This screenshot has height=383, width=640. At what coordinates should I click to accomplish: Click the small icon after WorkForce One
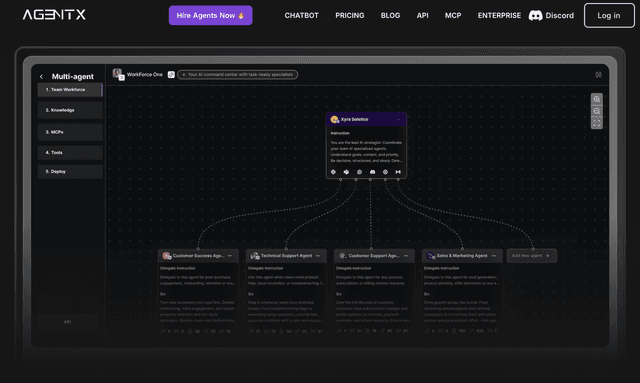click(x=171, y=75)
